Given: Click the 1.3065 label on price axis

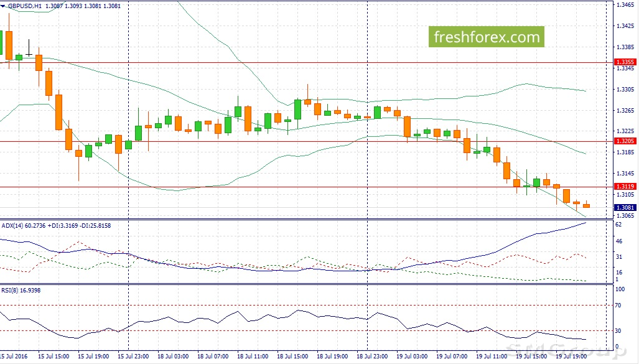Looking at the screenshot, I should [624, 215].
